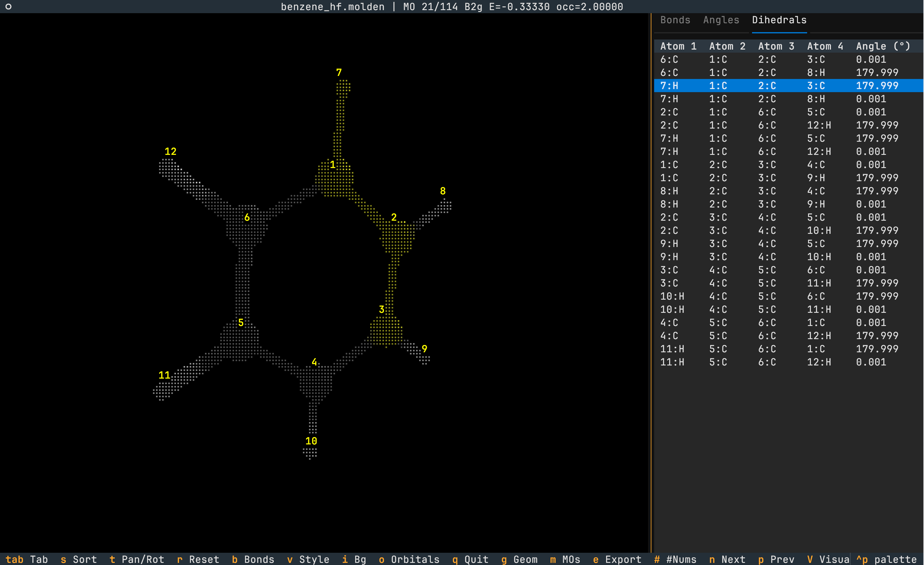Switch to the Bonds tab

(x=675, y=20)
